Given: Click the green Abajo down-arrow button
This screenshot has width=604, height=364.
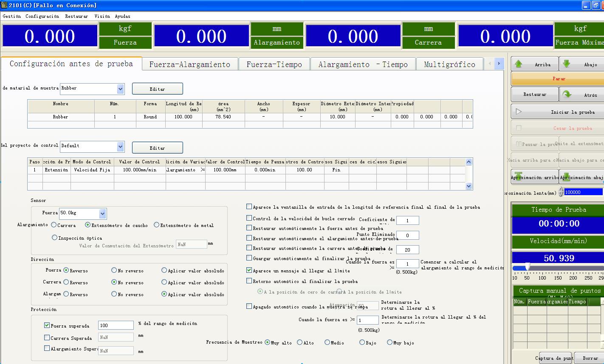Looking at the screenshot, I should (581, 64).
